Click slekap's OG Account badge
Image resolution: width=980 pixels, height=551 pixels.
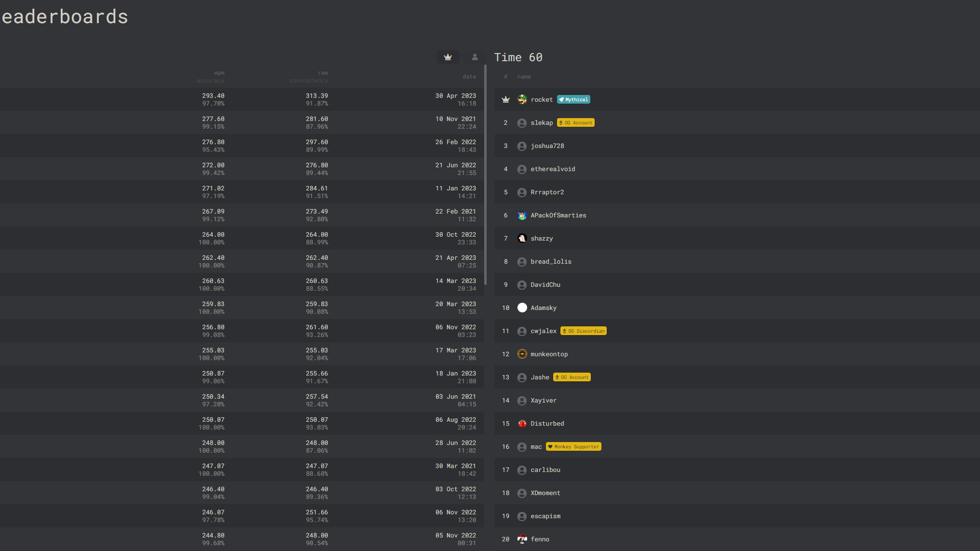pyautogui.click(x=575, y=123)
